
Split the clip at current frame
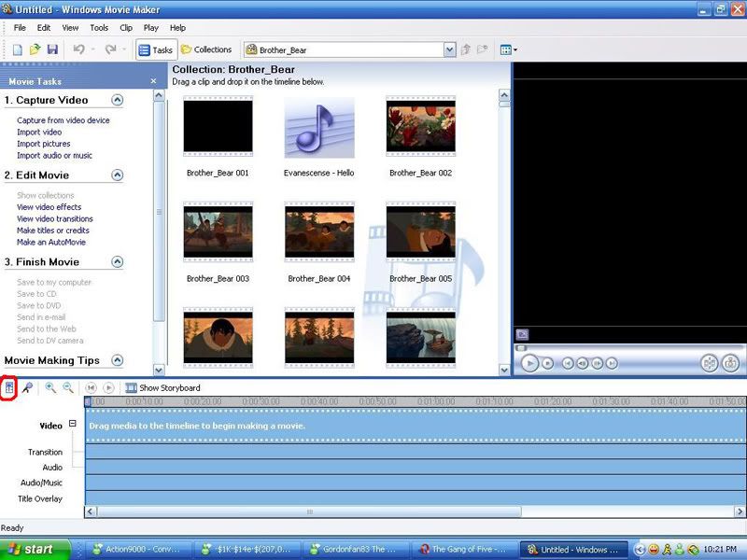710,363
